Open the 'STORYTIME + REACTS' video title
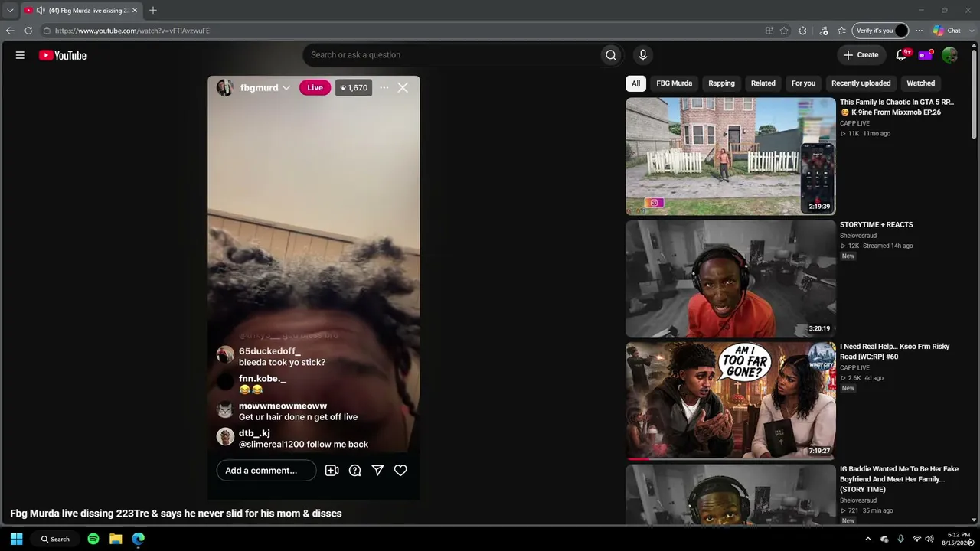 [877, 225]
